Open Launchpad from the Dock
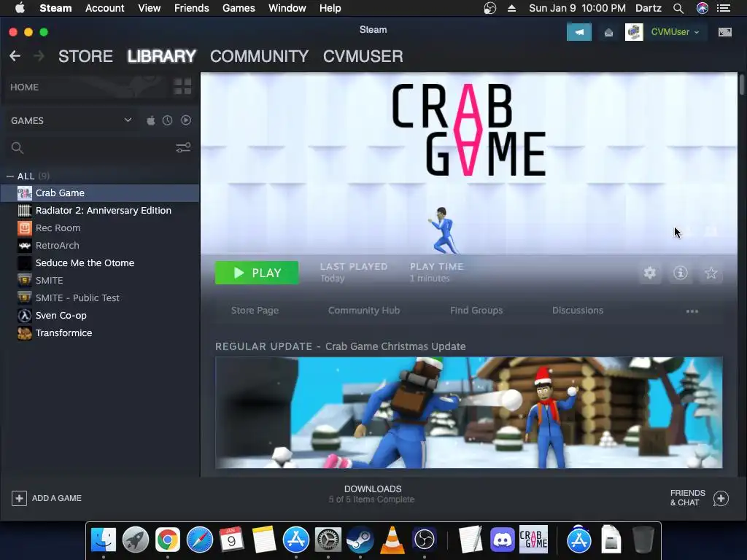747x560 pixels. [135, 540]
